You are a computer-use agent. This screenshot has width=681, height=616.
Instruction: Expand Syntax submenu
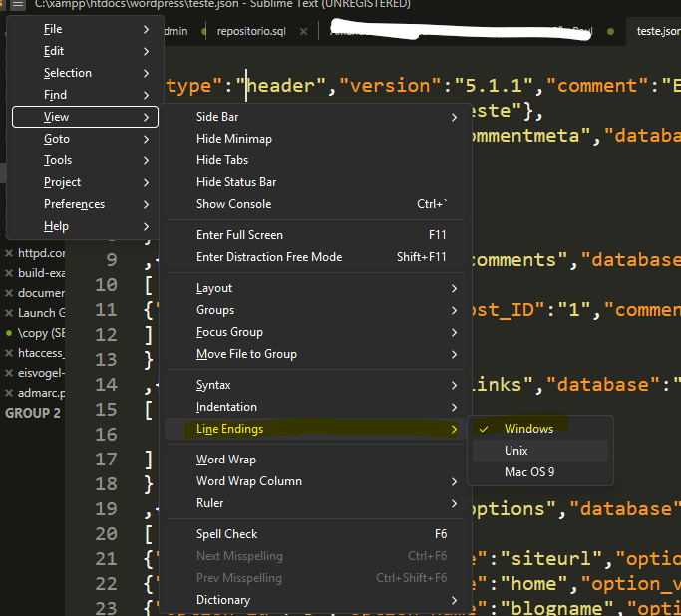pyautogui.click(x=315, y=385)
